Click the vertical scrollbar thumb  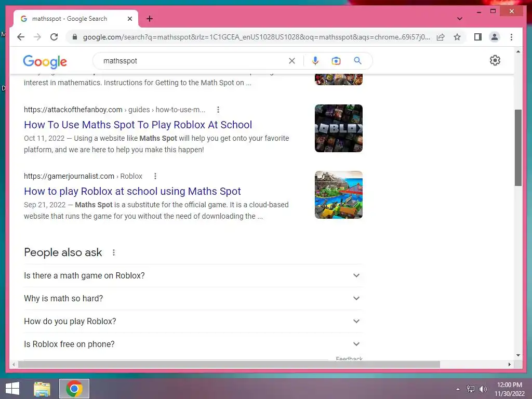tap(518, 148)
